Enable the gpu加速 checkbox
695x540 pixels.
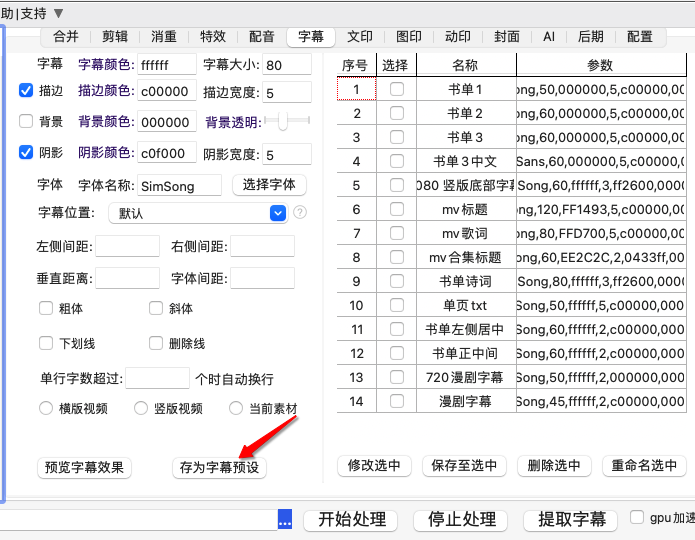[637, 517]
